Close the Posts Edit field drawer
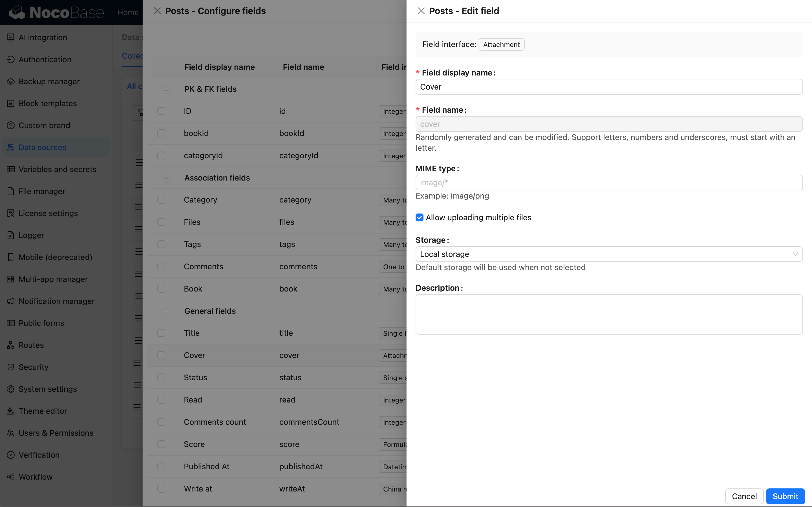The image size is (812, 507). click(x=421, y=11)
